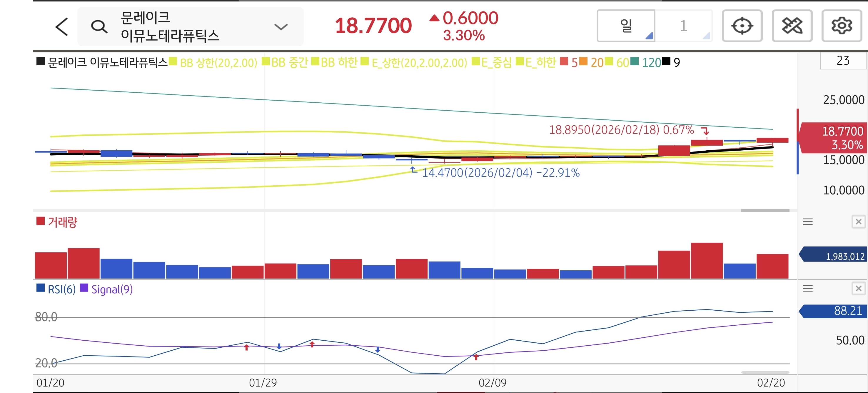Viewport: 868px width, 393px height.
Task: Click the 5-day moving average swatch
Action: tap(563, 62)
